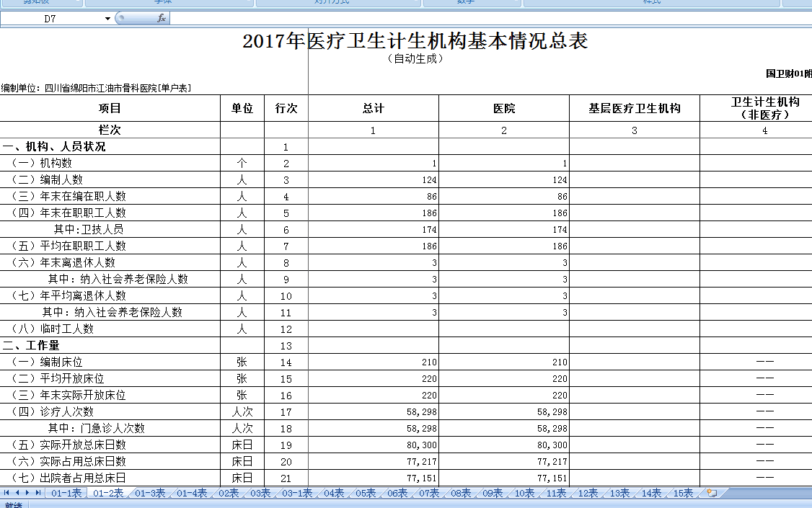Open the Name Box dropdown arrow
The width and height of the screenshot is (812, 508).
coord(107,19)
